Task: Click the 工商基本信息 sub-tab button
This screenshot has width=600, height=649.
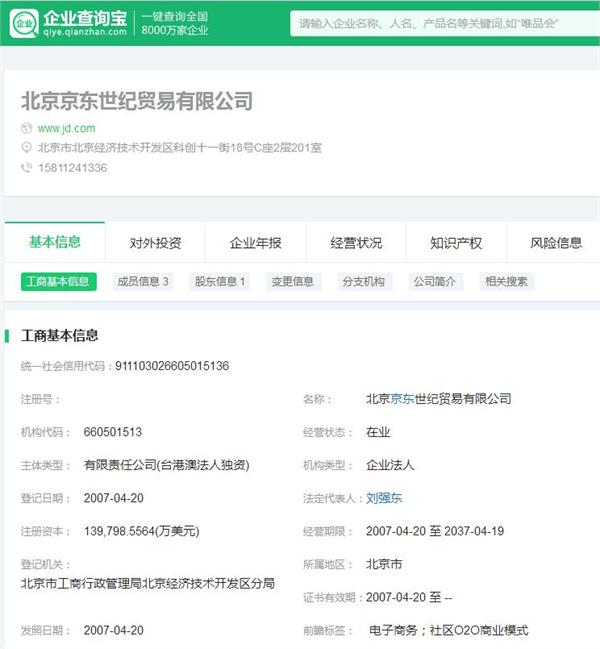Action: (58, 281)
